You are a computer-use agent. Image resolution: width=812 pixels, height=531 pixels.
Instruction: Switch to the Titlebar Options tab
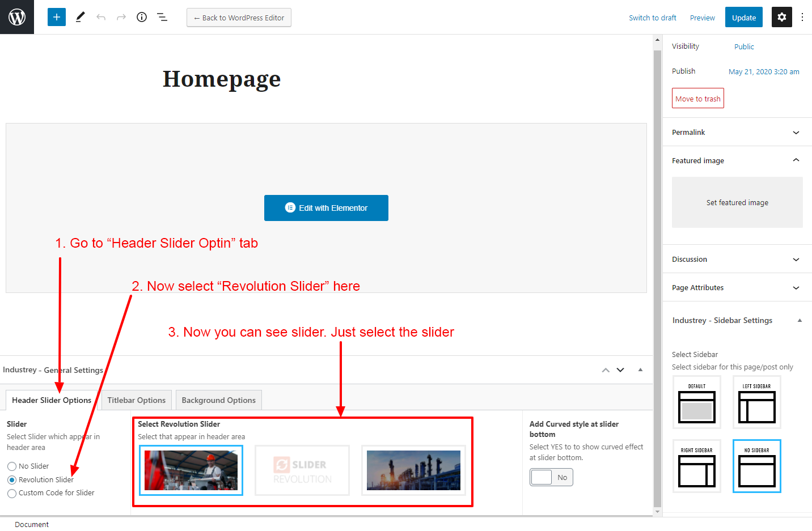click(x=136, y=400)
